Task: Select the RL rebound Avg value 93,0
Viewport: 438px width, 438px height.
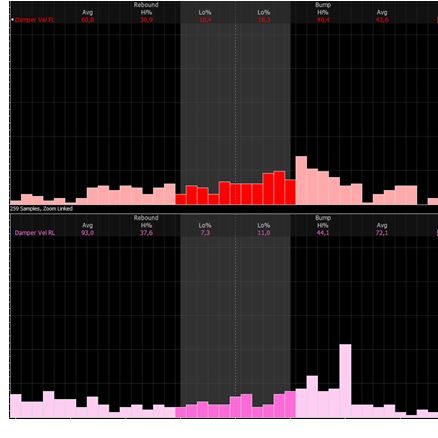Action: 87,233
